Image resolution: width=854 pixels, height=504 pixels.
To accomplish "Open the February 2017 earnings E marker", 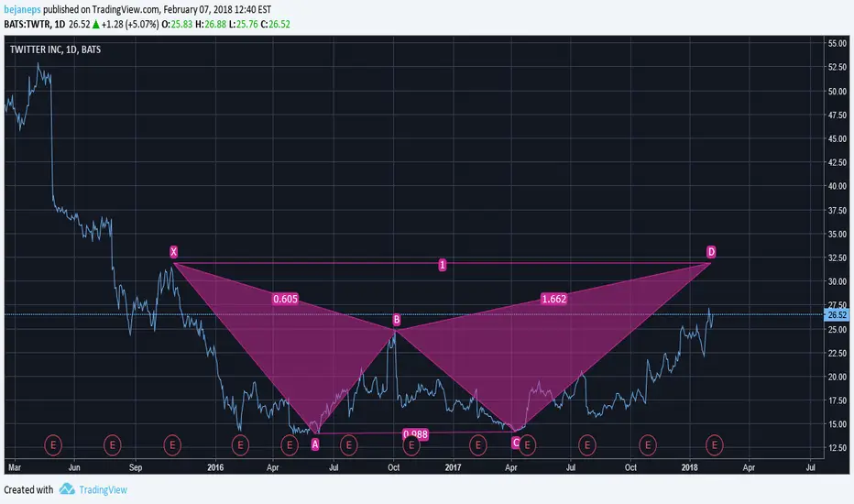I will click(477, 445).
